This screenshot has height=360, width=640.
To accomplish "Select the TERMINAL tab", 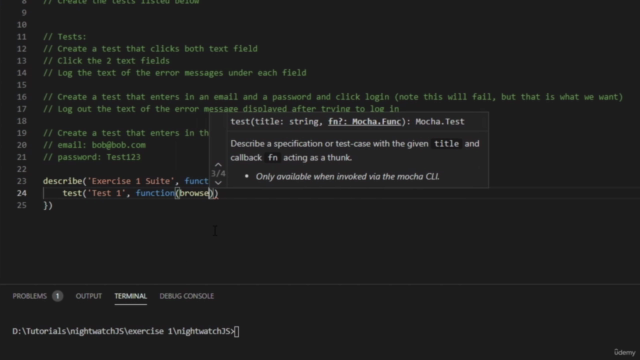I will [x=130, y=296].
